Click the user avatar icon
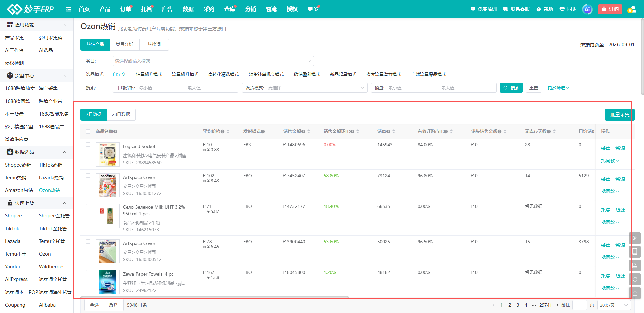 632,9
